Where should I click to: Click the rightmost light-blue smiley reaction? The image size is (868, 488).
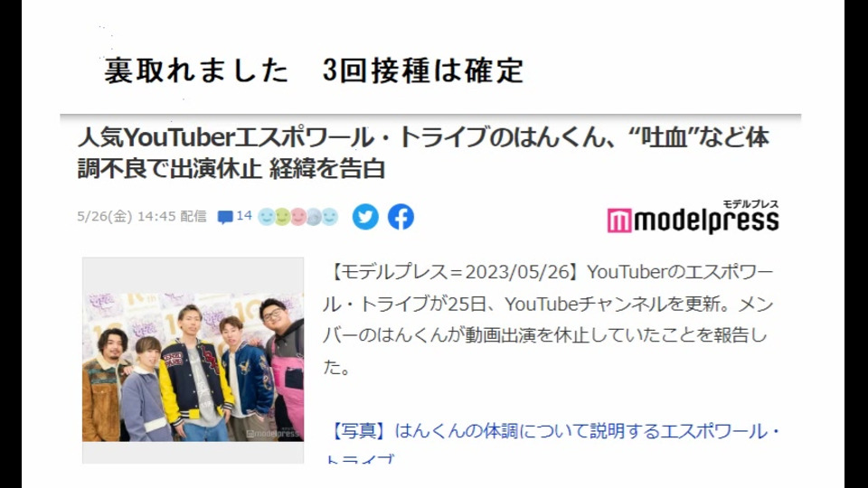(x=330, y=217)
